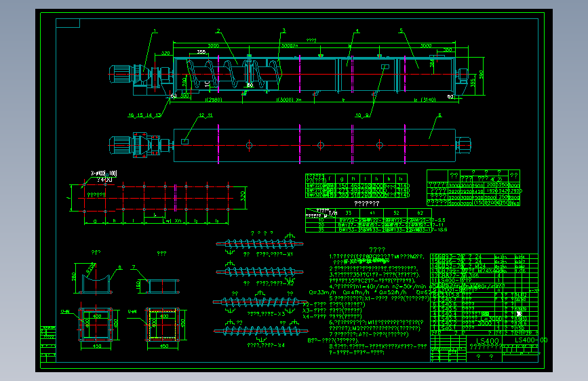
Task: Click callout number 10 right of elevation view
Action: pos(359,115)
